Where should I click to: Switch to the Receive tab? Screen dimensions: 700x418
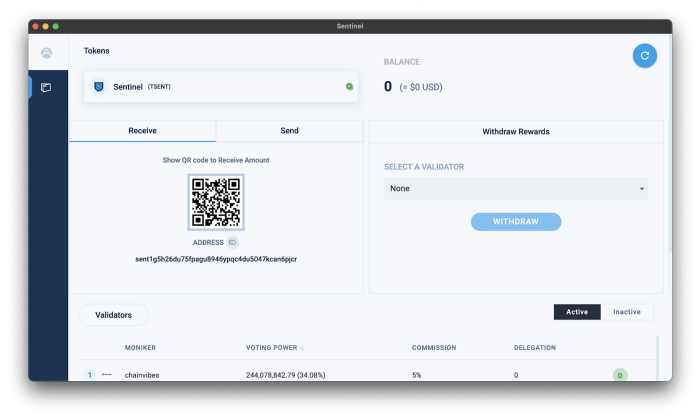pos(142,131)
